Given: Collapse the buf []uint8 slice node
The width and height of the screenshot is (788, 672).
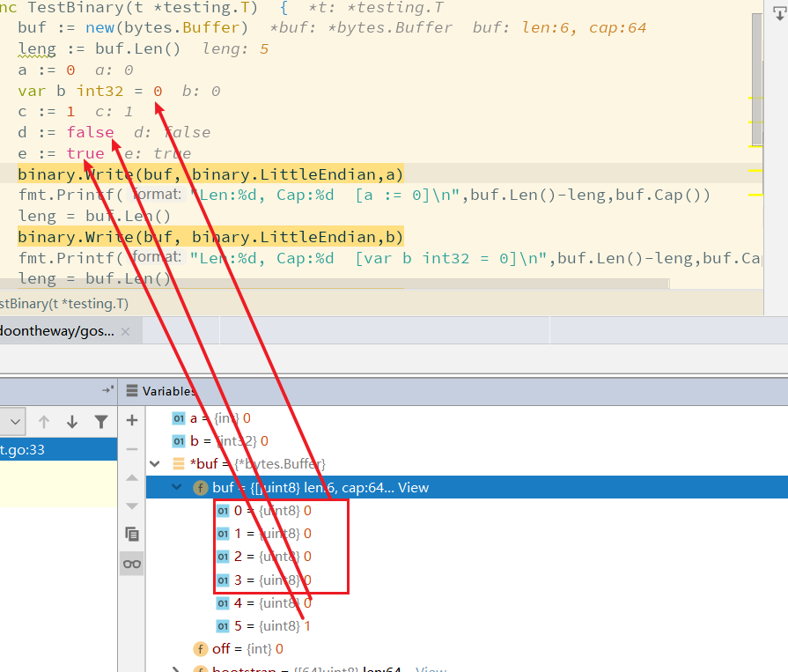Looking at the screenshot, I should (x=176, y=487).
